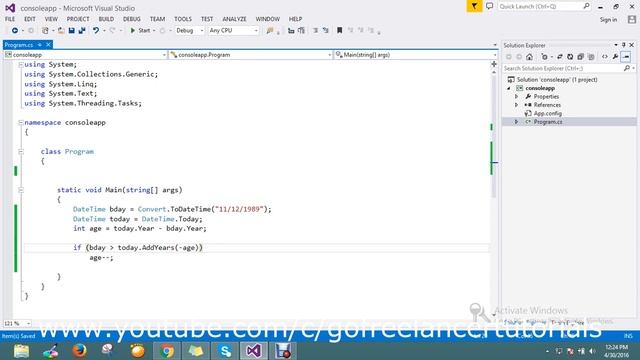Open the TEST menu
This screenshot has height=360, width=640.
pos(207,19)
